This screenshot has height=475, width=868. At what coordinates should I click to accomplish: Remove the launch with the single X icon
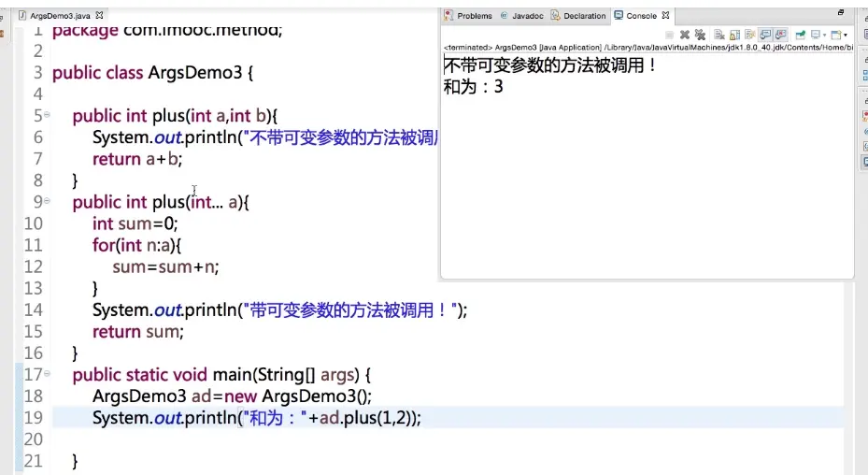685,35
